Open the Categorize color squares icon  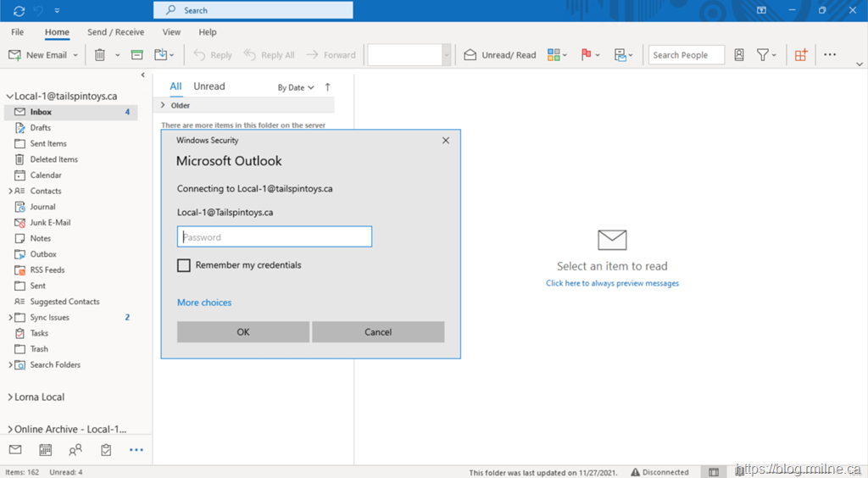pyautogui.click(x=554, y=55)
